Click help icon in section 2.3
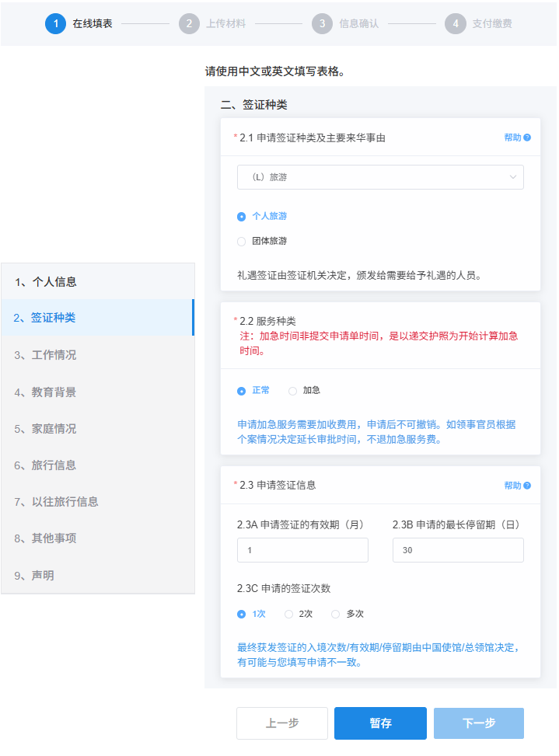 pyautogui.click(x=526, y=486)
